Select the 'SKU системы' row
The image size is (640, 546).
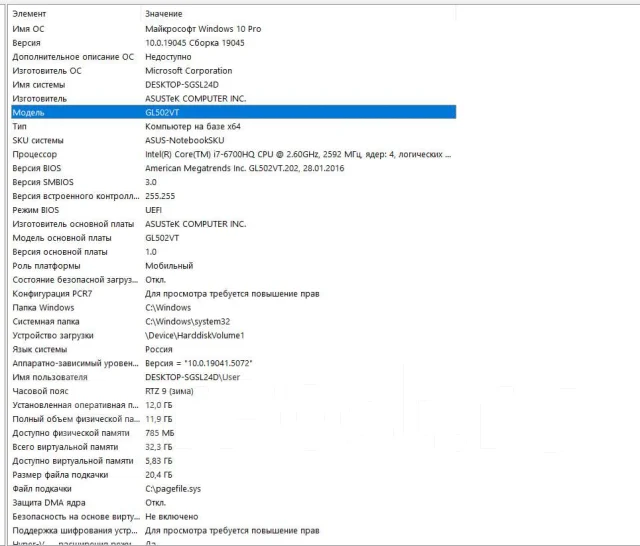pos(233,140)
